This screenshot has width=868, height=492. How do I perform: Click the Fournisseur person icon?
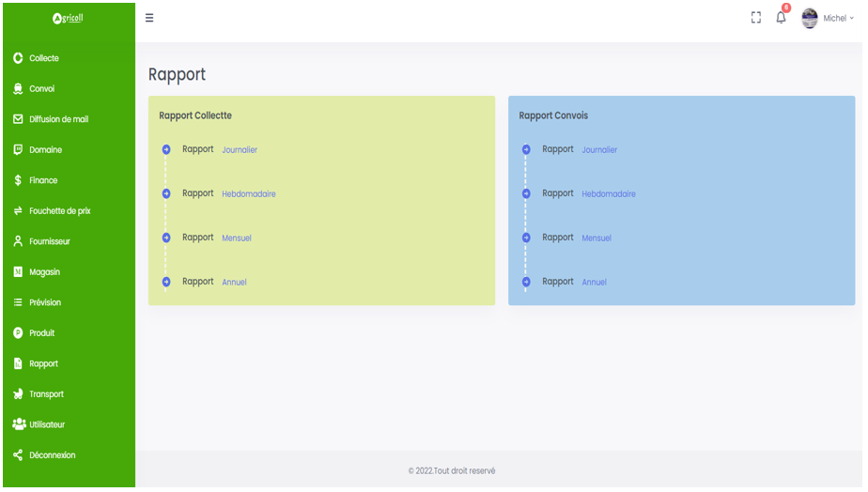18,241
